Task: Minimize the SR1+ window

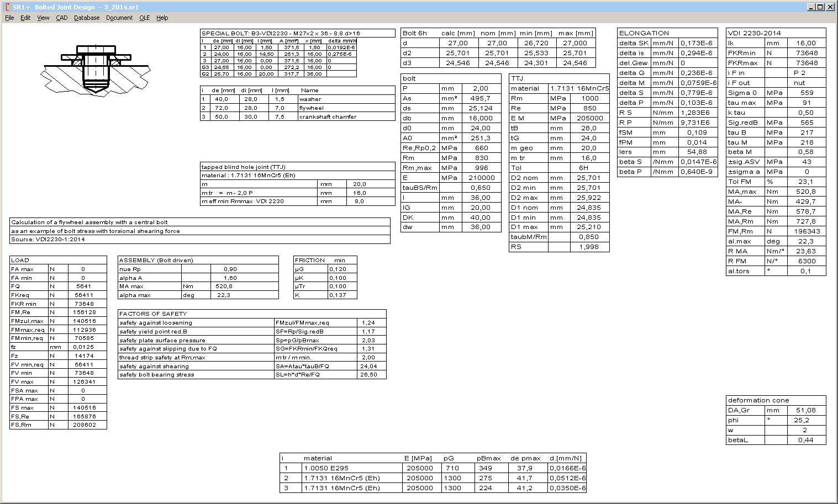Action: tap(810, 7)
